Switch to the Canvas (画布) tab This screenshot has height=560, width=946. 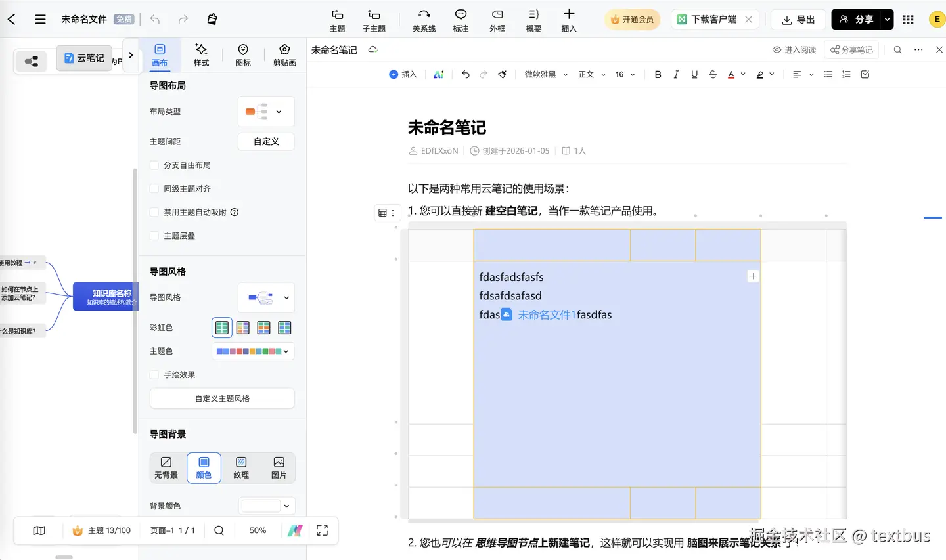tap(160, 55)
